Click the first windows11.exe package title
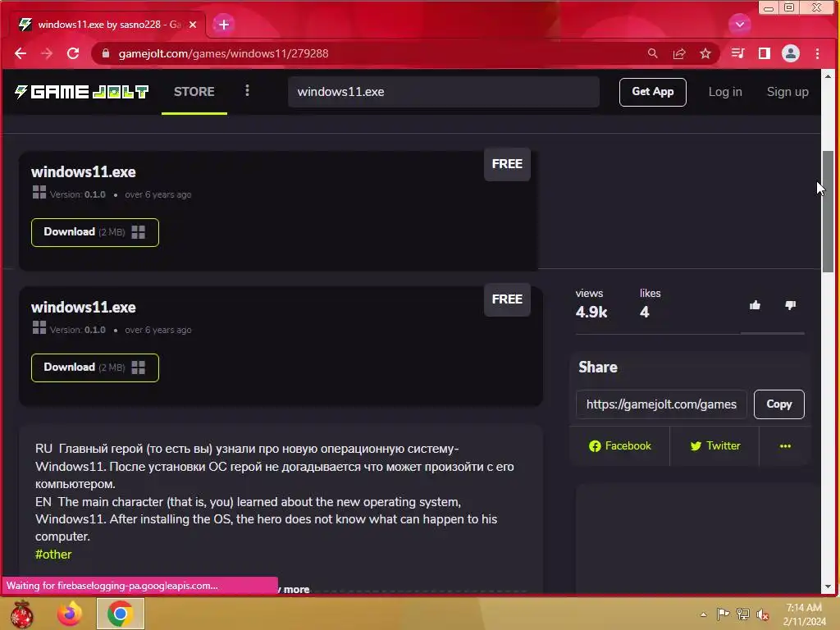This screenshot has width=840, height=630. 83,172
